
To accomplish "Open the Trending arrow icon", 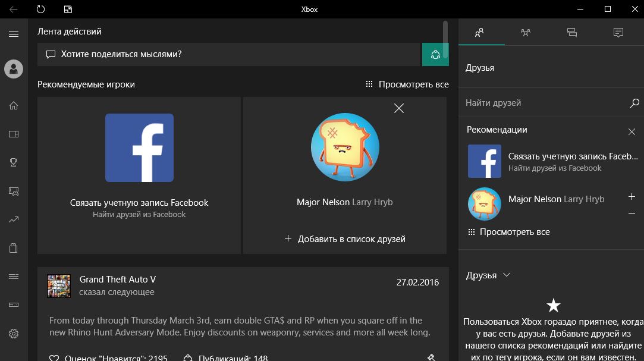I will [x=14, y=219].
